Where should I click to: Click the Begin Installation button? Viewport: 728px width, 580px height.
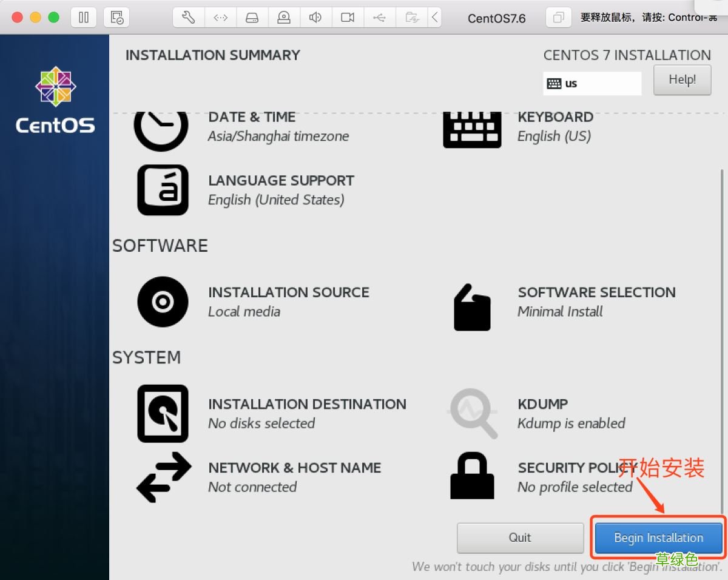[657, 538]
